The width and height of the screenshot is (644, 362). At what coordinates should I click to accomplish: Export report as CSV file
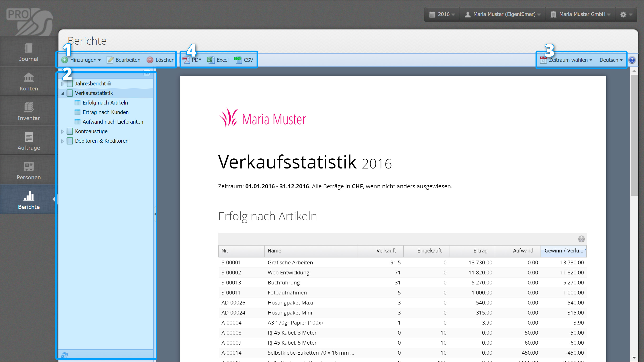point(244,60)
